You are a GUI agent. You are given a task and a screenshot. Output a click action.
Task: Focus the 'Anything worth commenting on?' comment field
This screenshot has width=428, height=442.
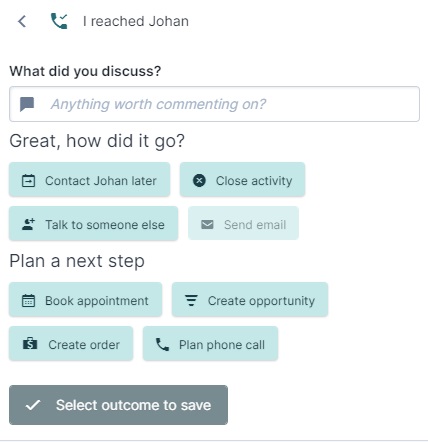(x=214, y=104)
